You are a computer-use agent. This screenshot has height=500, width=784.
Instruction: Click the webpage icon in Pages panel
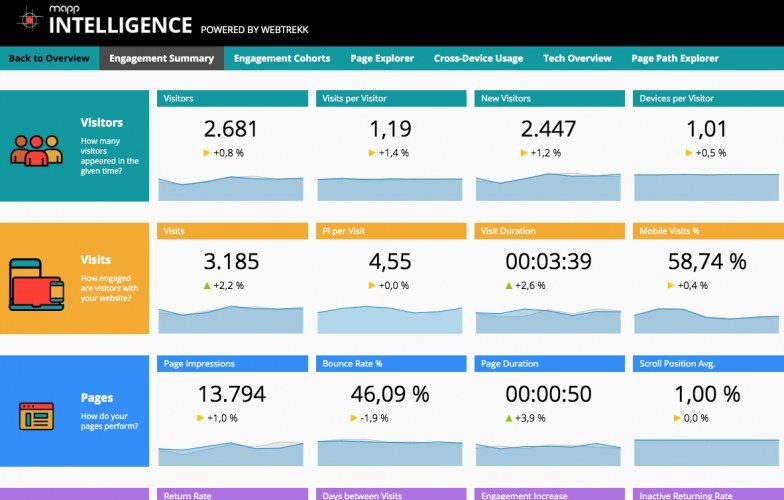36,416
